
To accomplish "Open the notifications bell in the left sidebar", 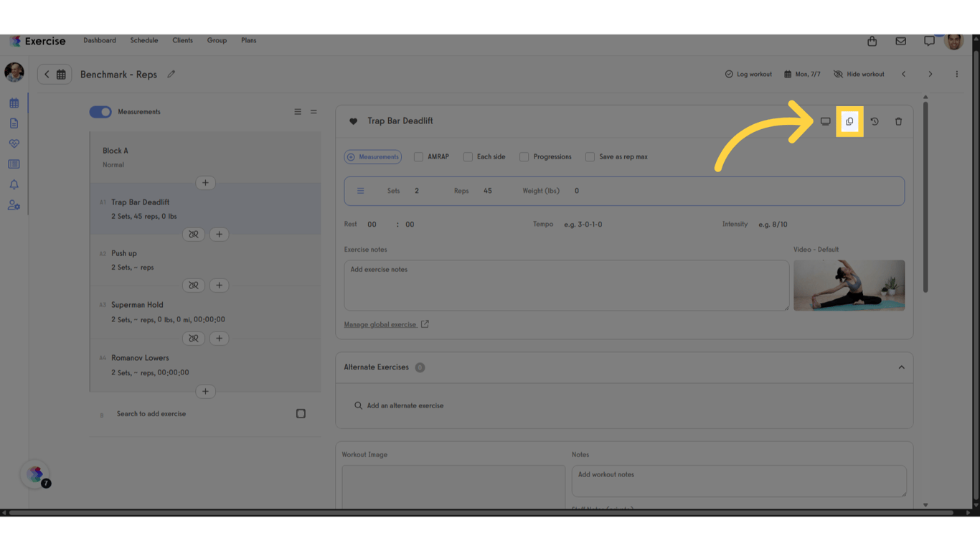I will click(x=14, y=184).
